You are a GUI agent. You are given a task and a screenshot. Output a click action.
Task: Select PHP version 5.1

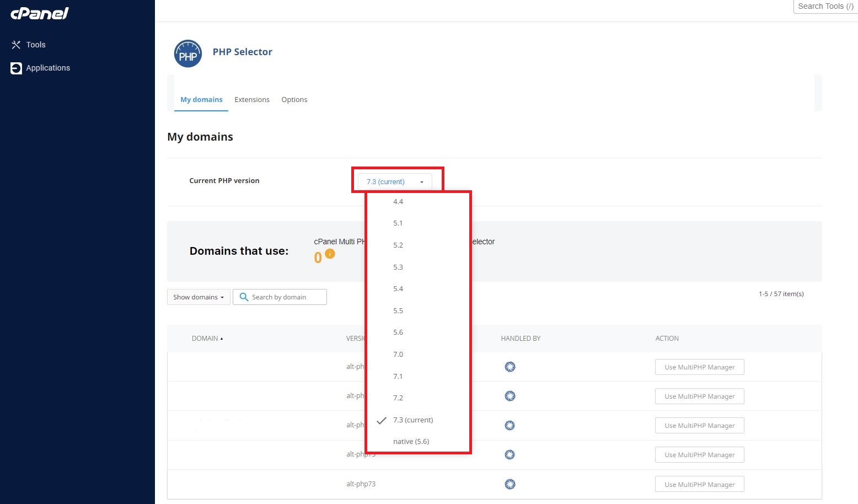coord(398,223)
